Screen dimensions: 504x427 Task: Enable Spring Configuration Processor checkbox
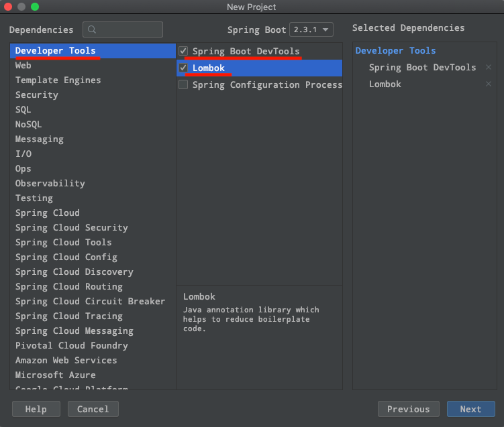pyautogui.click(x=183, y=84)
